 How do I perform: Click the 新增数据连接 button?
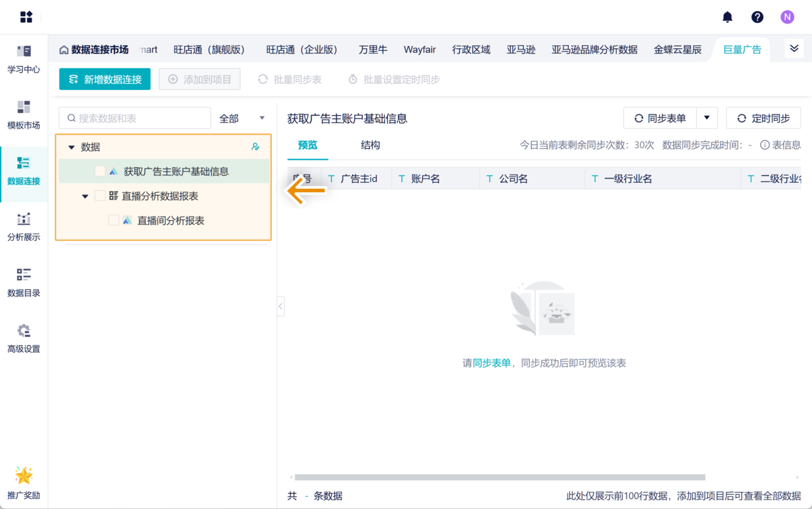point(104,79)
